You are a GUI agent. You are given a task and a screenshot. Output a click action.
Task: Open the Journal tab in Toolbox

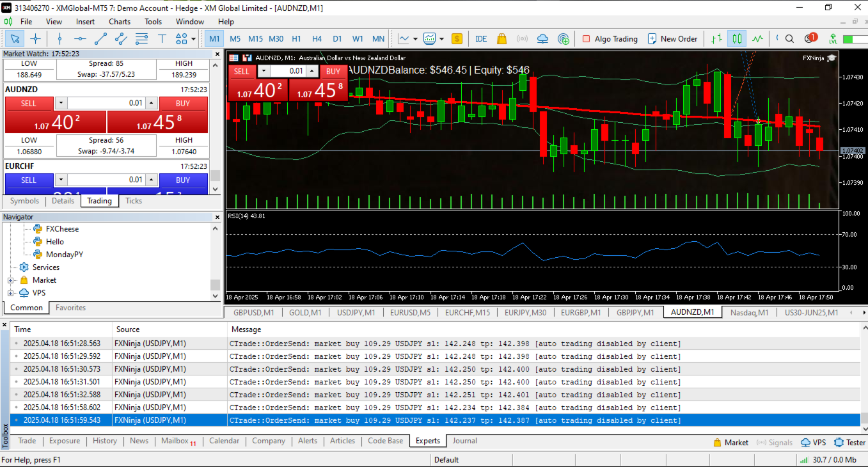click(x=465, y=441)
